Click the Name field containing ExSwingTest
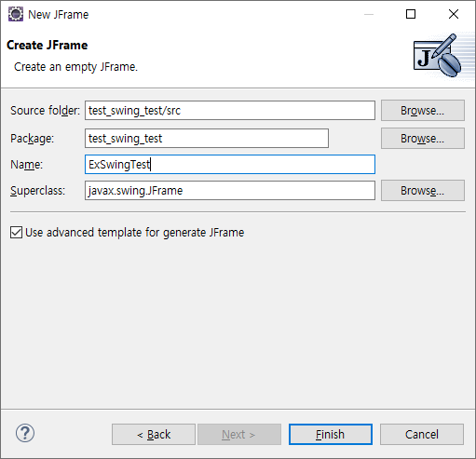 230,165
